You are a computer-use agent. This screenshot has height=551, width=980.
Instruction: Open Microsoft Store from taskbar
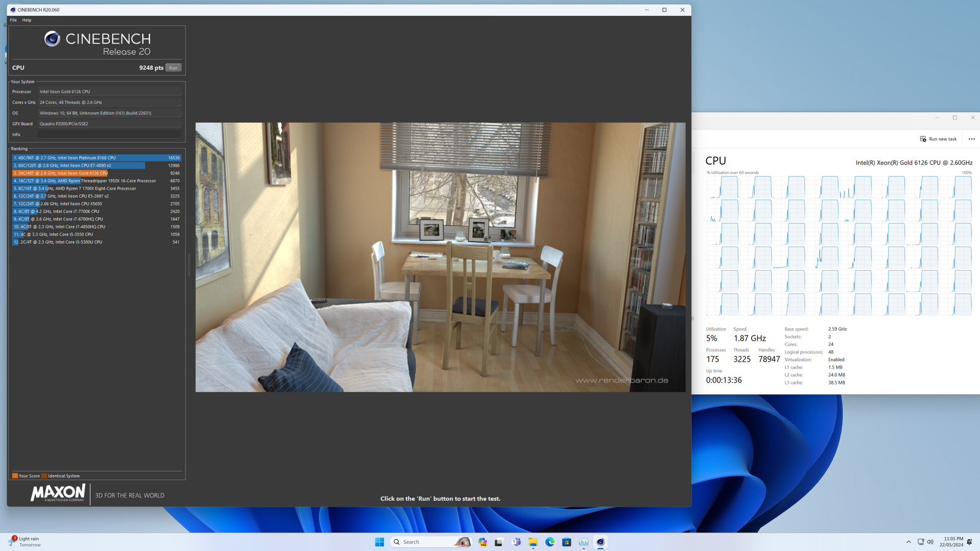(567, 542)
